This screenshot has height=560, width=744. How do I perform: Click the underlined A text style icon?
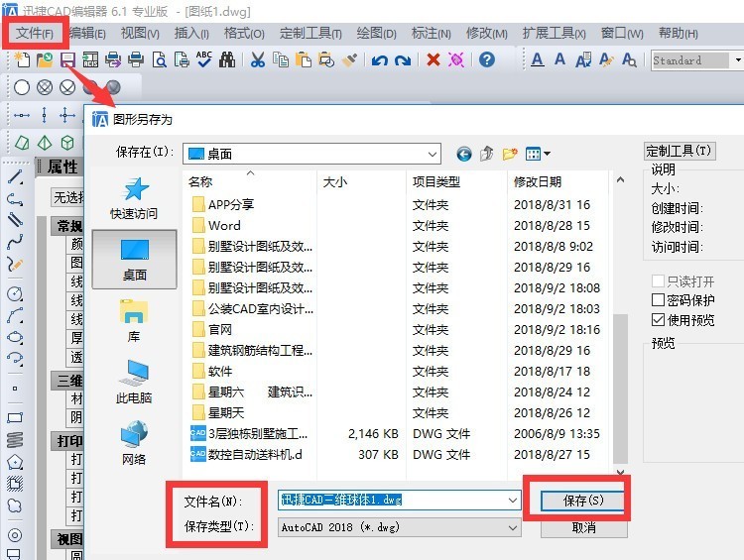[537, 60]
